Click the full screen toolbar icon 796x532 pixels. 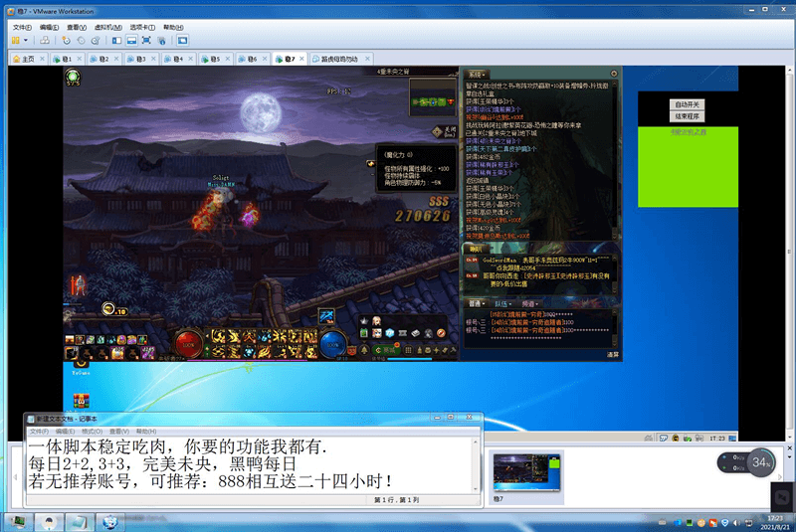point(146,40)
